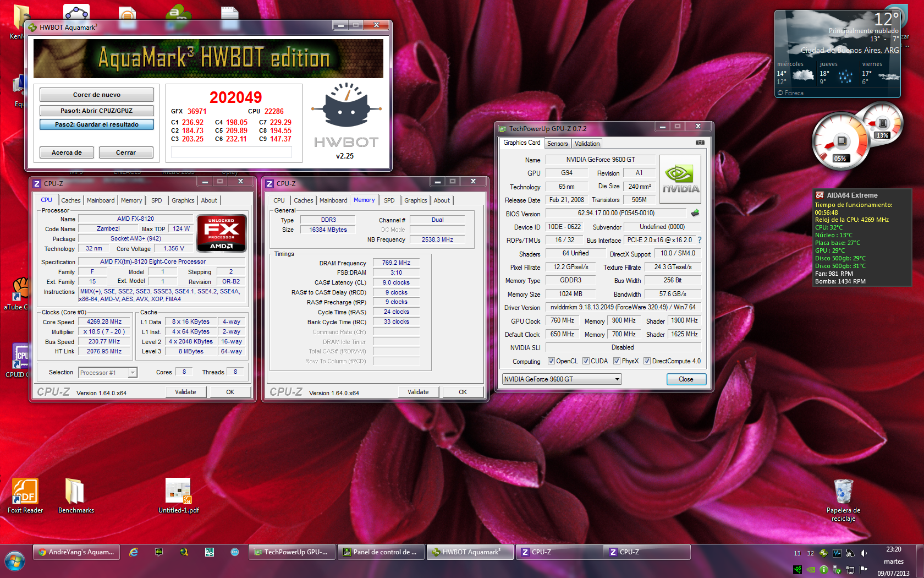Launch Internet Explorer from taskbar

pos(134,552)
